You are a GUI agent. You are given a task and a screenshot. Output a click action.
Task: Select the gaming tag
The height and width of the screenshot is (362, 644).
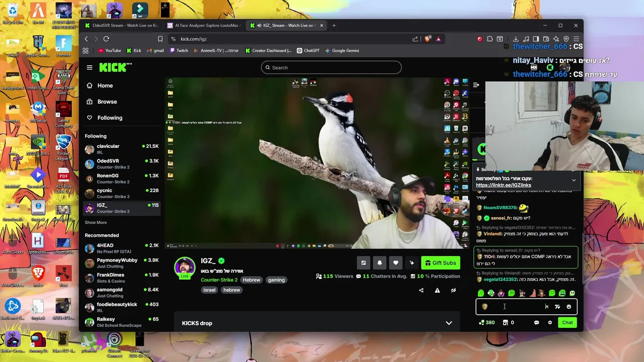tap(276, 280)
